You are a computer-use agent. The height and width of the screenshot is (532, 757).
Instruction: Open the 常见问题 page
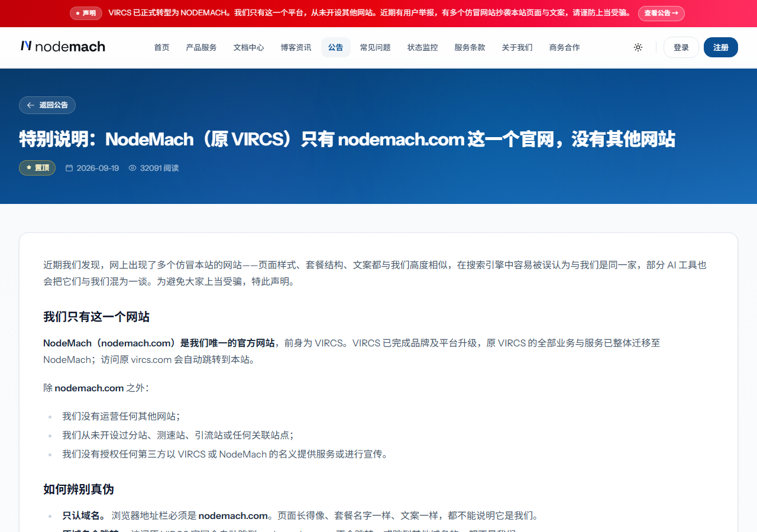[375, 47]
